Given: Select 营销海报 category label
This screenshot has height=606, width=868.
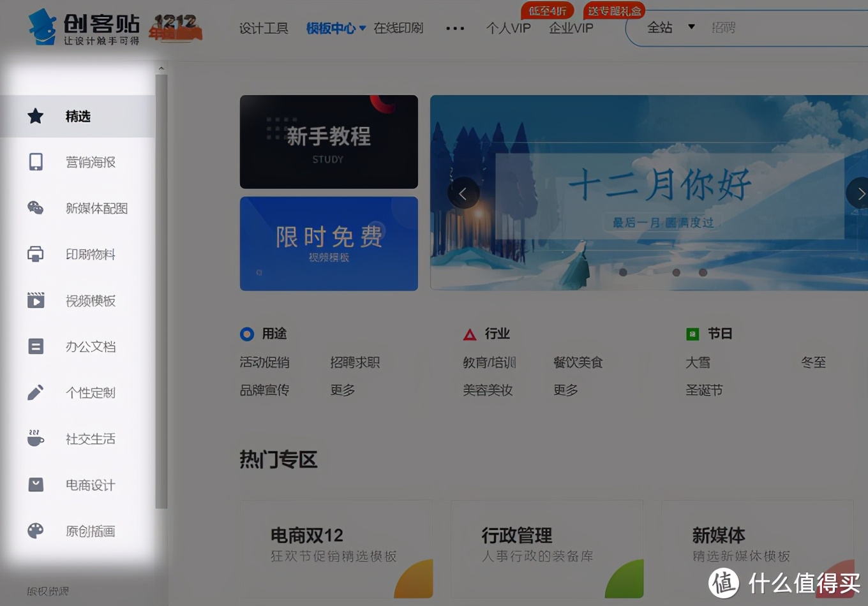Looking at the screenshot, I should (91, 162).
